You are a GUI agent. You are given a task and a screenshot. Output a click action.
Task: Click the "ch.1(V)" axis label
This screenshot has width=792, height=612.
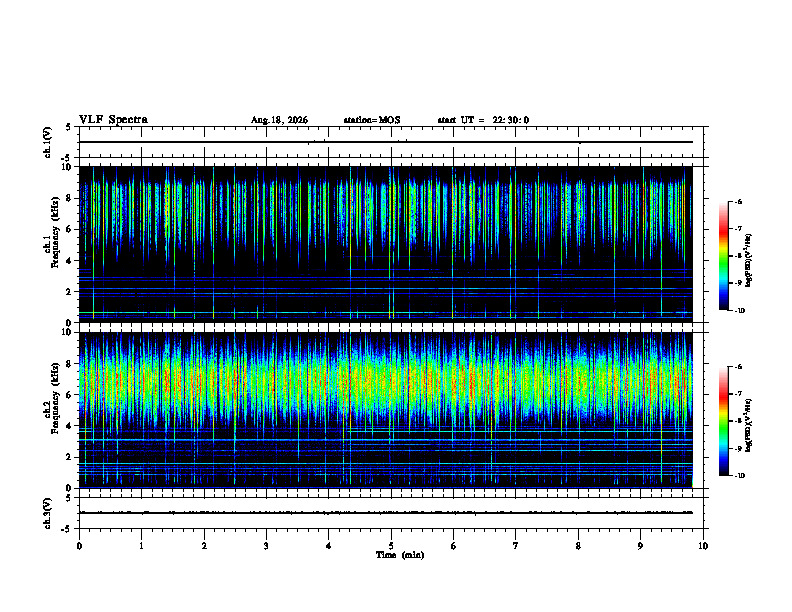pos(47,142)
